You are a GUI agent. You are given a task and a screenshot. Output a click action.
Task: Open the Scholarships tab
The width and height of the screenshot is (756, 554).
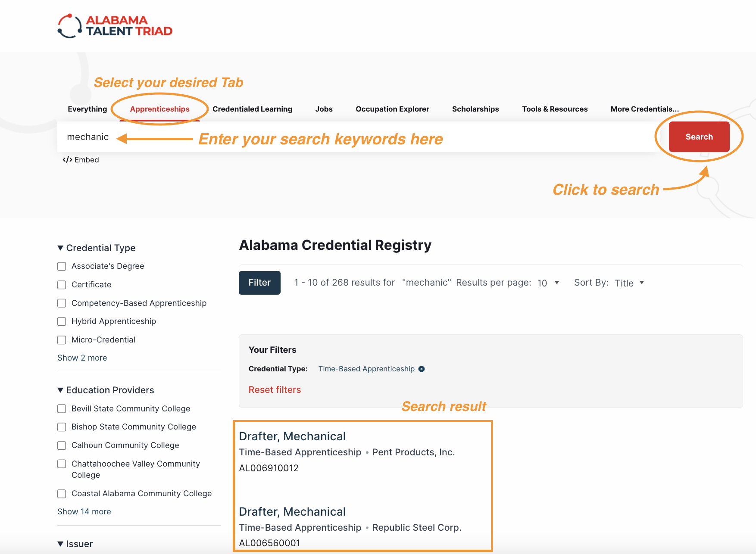tap(475, 109)
